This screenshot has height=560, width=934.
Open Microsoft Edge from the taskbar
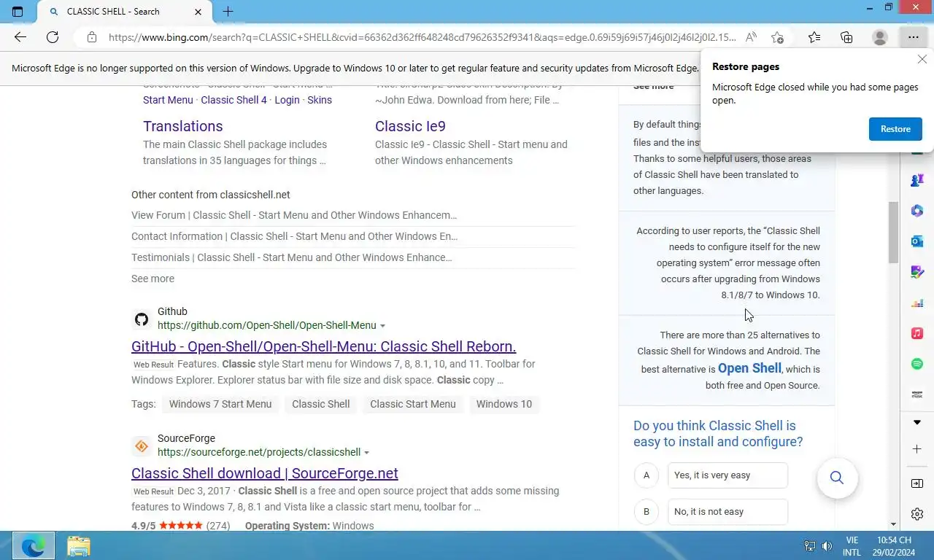coord(33,545)
